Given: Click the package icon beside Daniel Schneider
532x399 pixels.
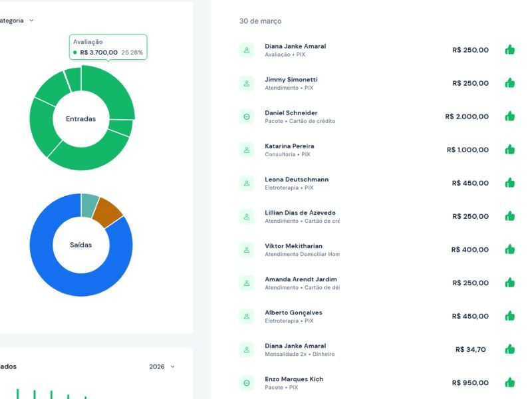Looking at the screenshot, I should [247, 116].
